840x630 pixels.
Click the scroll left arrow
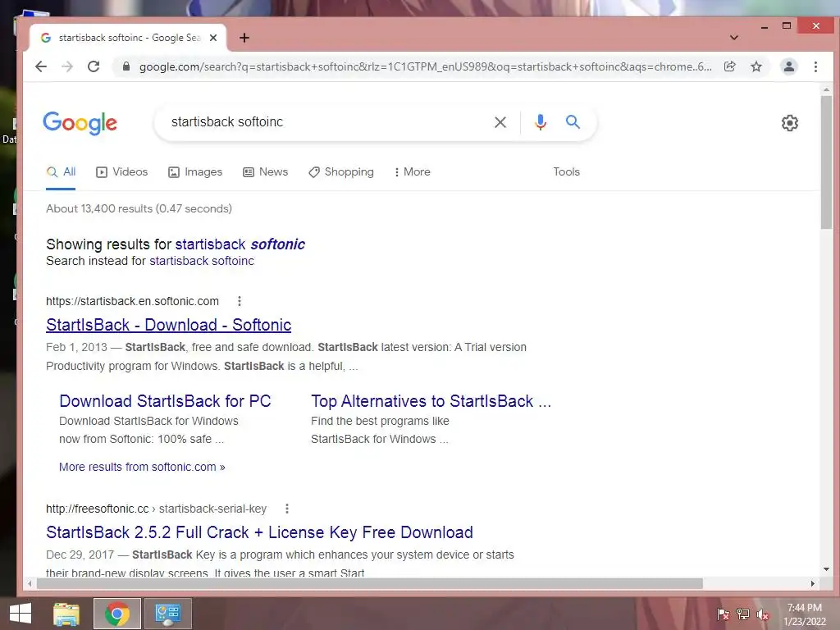pos(30,583)
